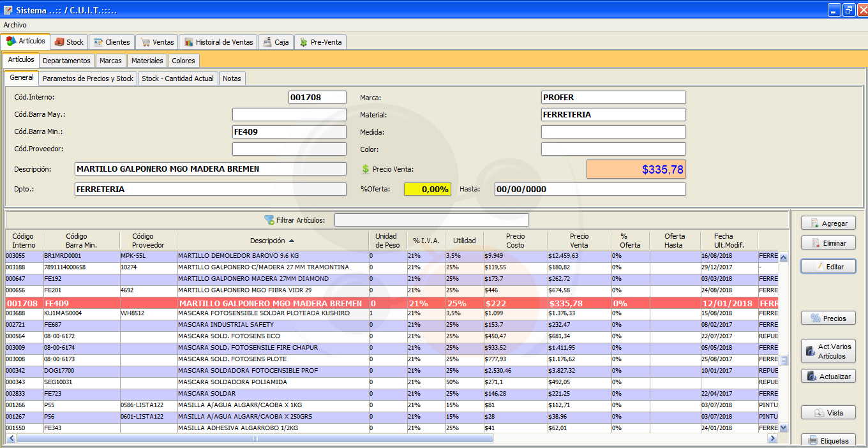Click the Agregar button

(828, 223)
